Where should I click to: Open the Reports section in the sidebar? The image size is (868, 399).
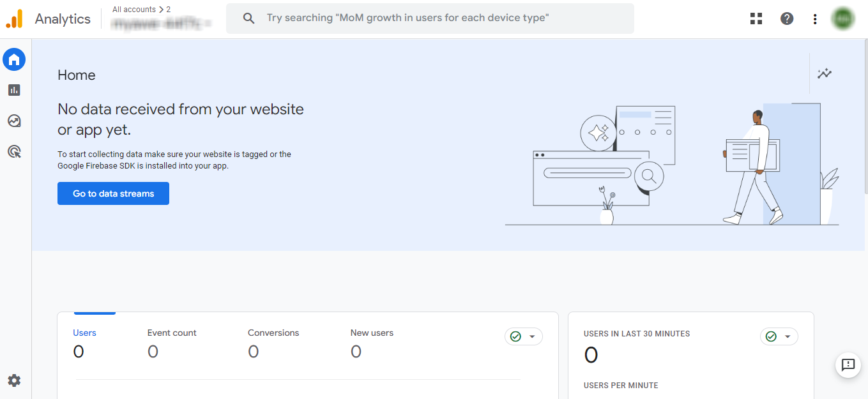click(14, 90)
